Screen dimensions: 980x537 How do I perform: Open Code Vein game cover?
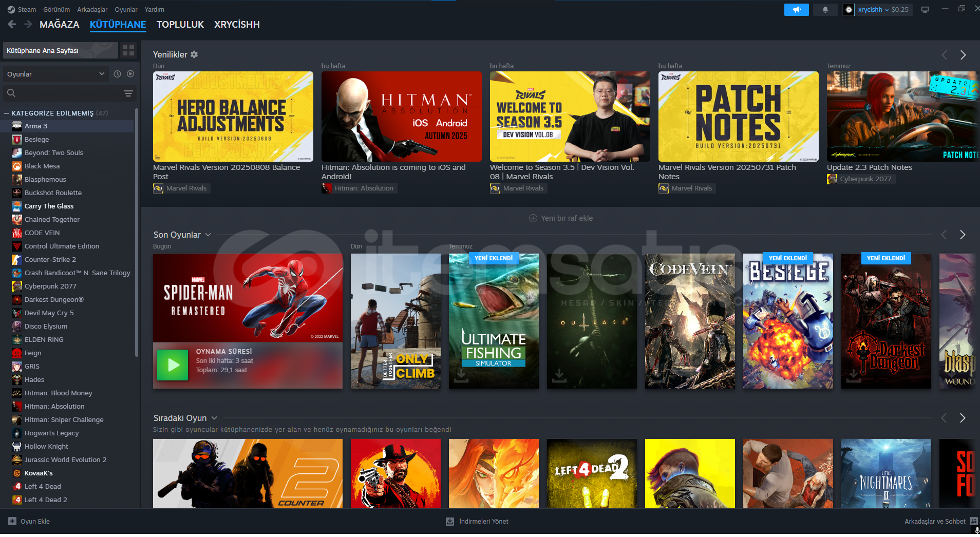690,321
